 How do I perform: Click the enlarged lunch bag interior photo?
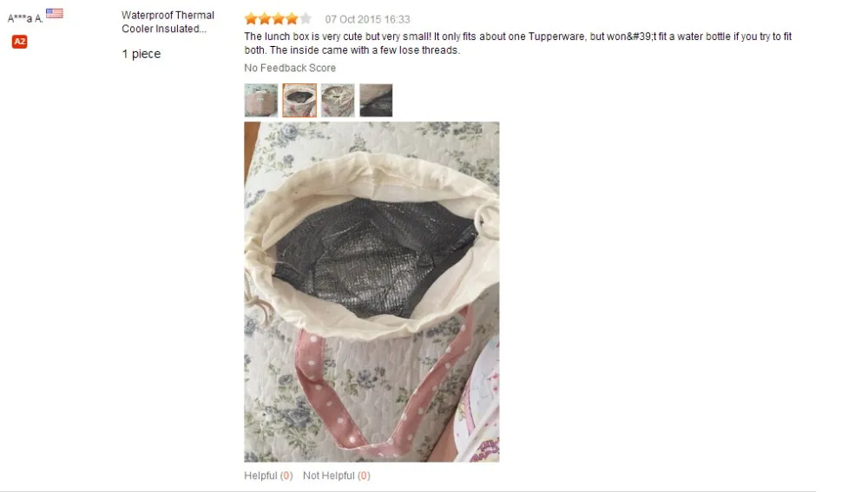372,292
